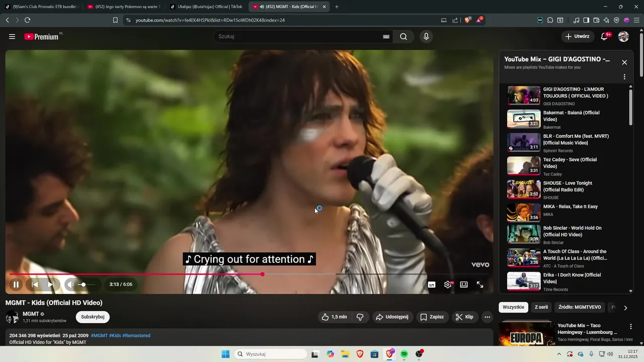Close the YouTube Mix playlist panel

tap(624, 62)
